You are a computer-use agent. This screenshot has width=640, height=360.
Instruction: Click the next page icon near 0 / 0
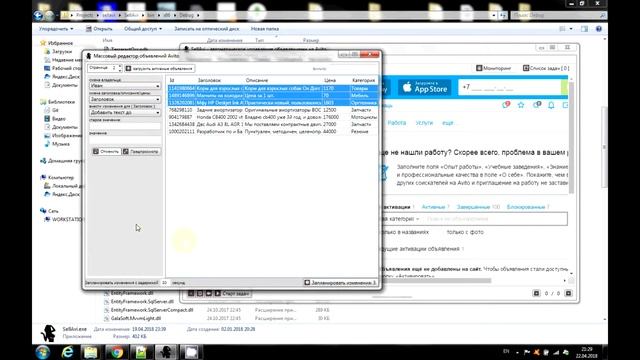click(x=568, y=293)
